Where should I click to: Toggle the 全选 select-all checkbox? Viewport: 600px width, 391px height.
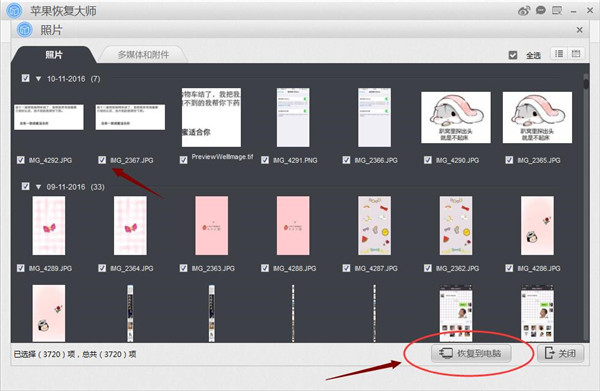(513, 55)
